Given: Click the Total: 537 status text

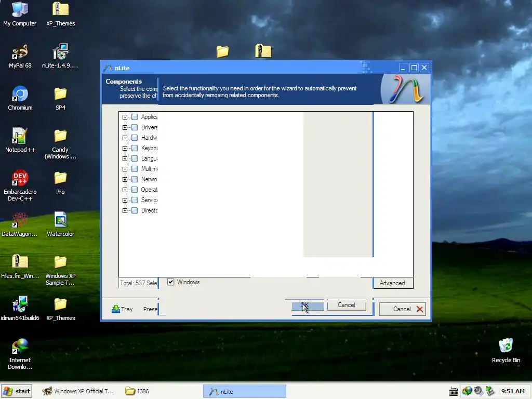Looking at the screenshot, I should coord(138,283).
